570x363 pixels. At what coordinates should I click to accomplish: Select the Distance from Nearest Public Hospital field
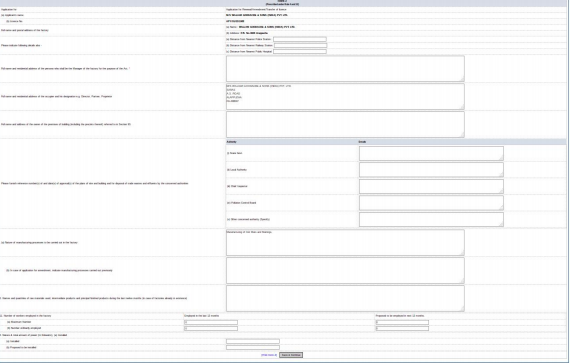pos(300,52)
